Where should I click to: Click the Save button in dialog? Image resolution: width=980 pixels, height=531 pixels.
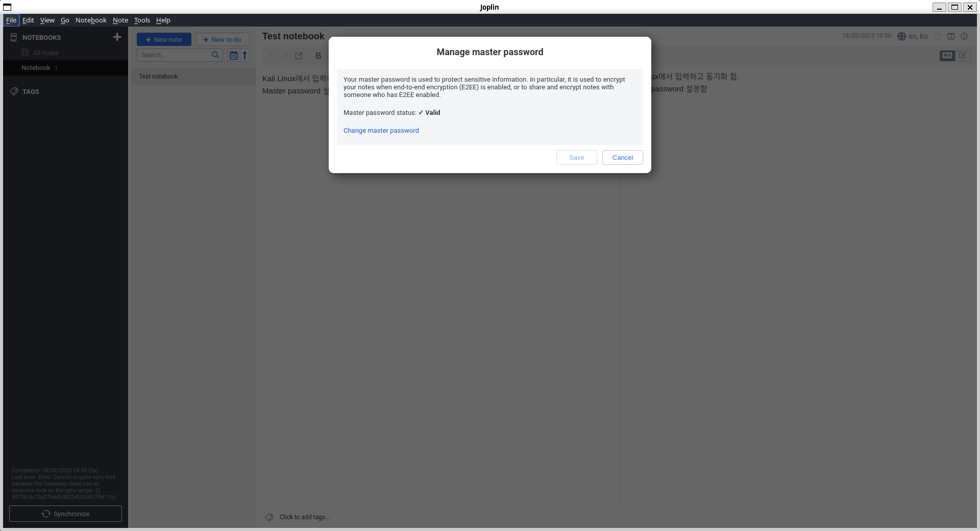tap(577, 158)
